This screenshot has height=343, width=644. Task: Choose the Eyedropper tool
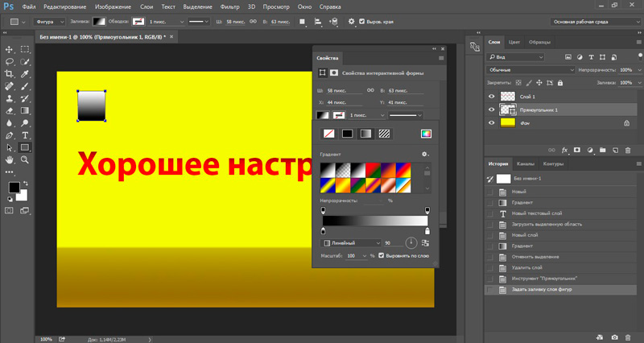25,73
